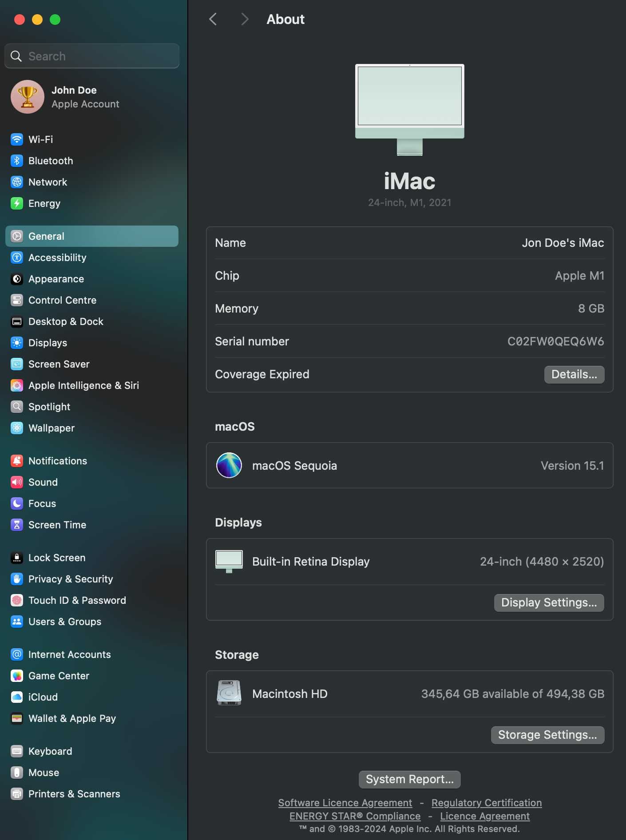Click the Built-in Retina Display icon
The image size is (626, 840).
coord(229,562)
